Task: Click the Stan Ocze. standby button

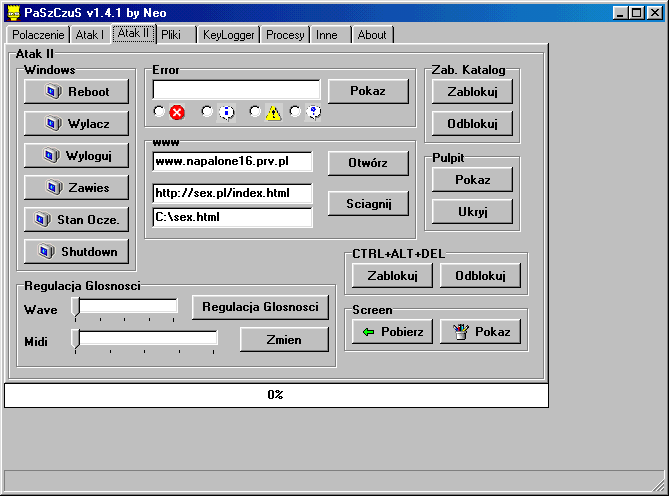Action: (x=77, y=220)
